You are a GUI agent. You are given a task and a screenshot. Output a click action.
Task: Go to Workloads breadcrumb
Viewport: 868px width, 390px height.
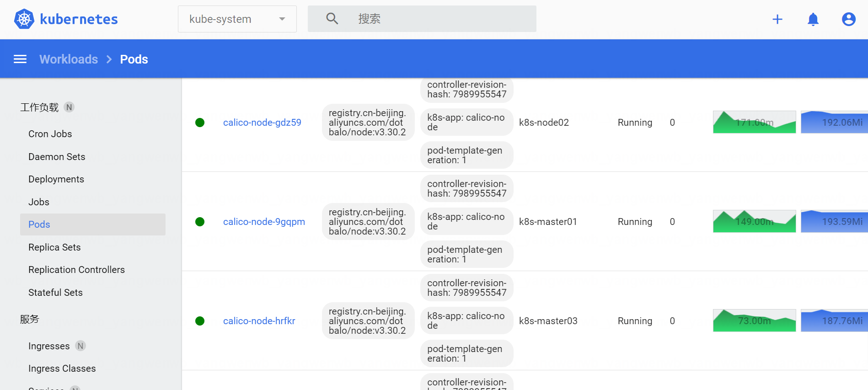point(69,59)
